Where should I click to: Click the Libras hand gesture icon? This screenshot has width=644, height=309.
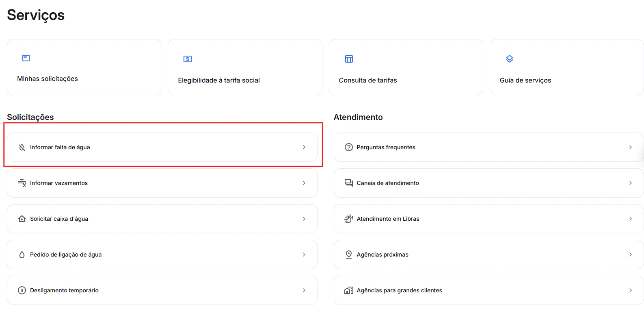[x=348, y=218]
